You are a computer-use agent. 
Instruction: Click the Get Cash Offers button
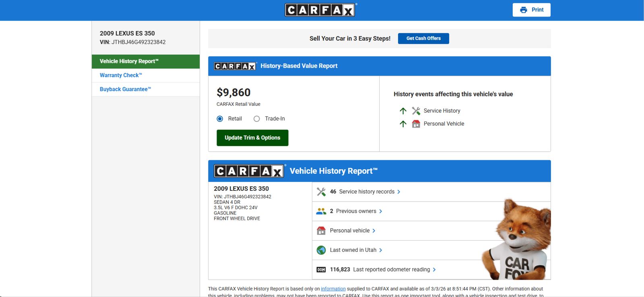point(423,39)
